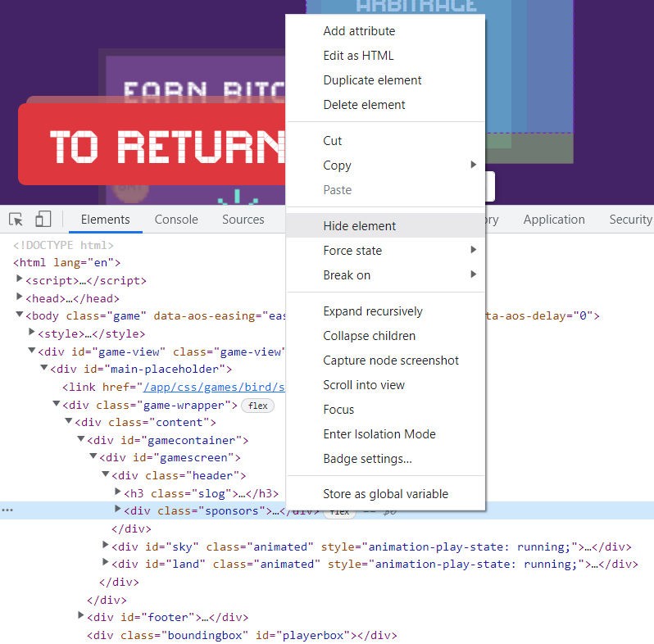The width and height of the screenshot is (654, 644).
Task: Select the div id footer line
Action: [167, 617]
